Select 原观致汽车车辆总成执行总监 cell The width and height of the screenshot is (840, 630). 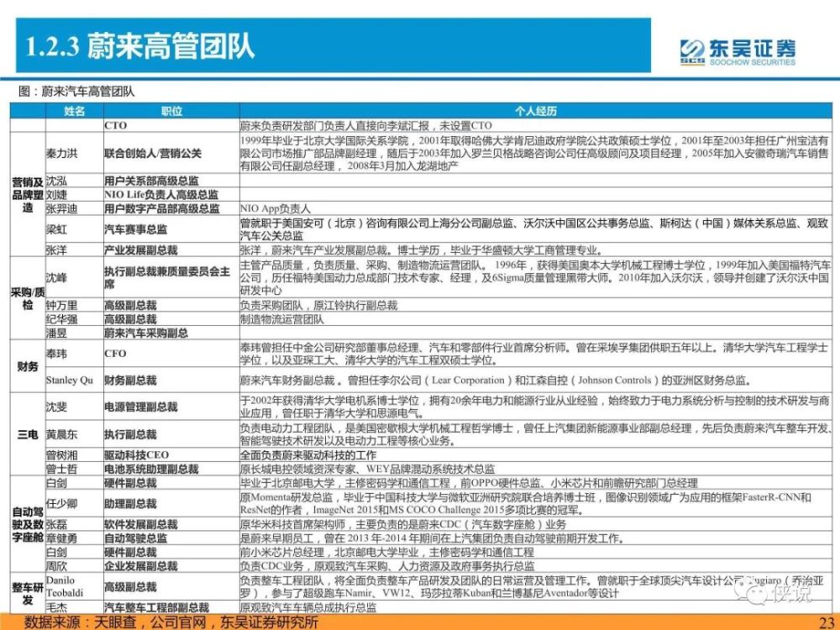click(x=536, y=607)
